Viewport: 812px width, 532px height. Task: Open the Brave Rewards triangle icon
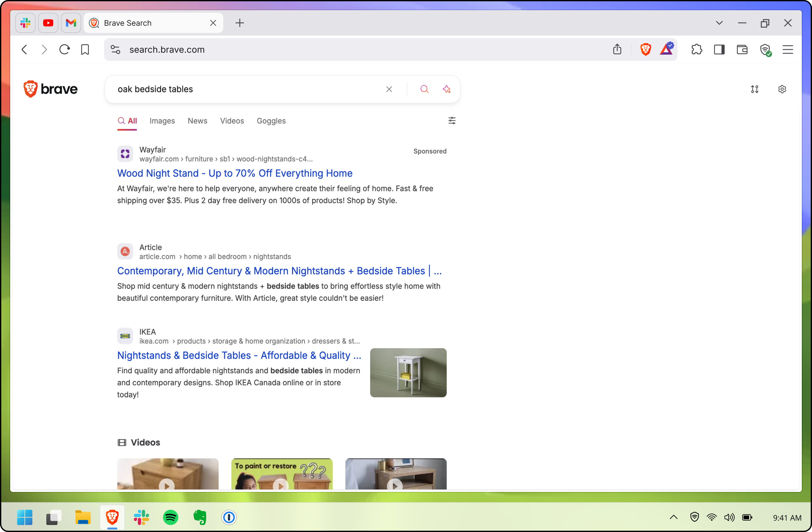point(666,50)
